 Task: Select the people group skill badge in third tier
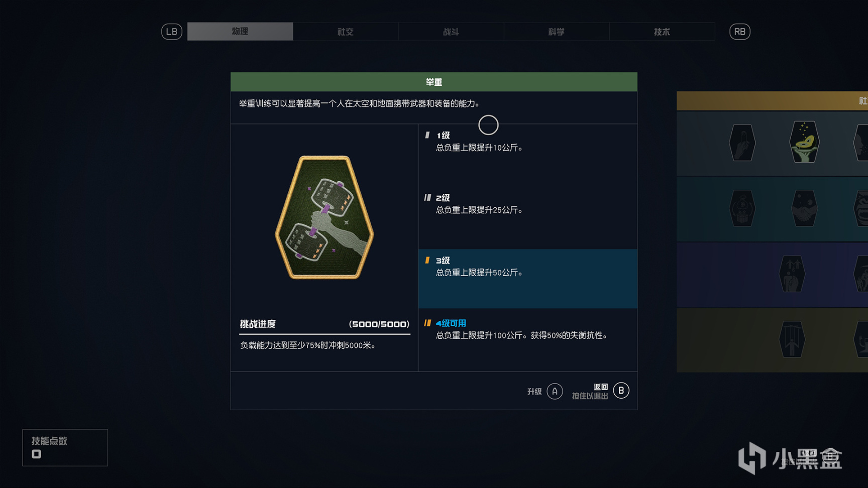792,274
